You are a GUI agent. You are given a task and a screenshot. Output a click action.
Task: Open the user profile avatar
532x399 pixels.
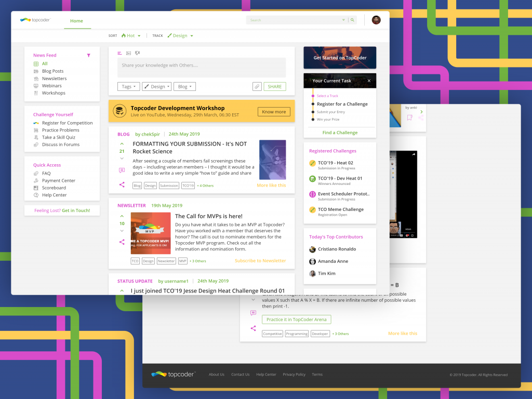[x=376, y=20]
